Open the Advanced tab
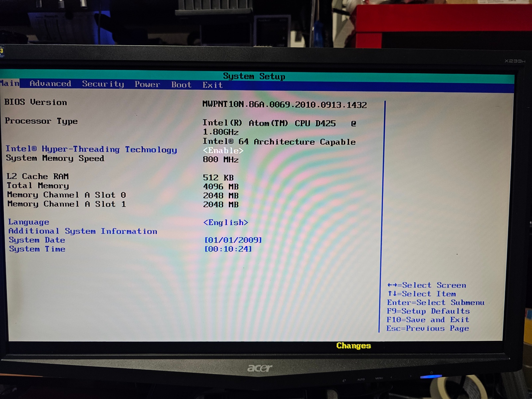The width and height of the screenshot is (532, 399). point(51,84)
